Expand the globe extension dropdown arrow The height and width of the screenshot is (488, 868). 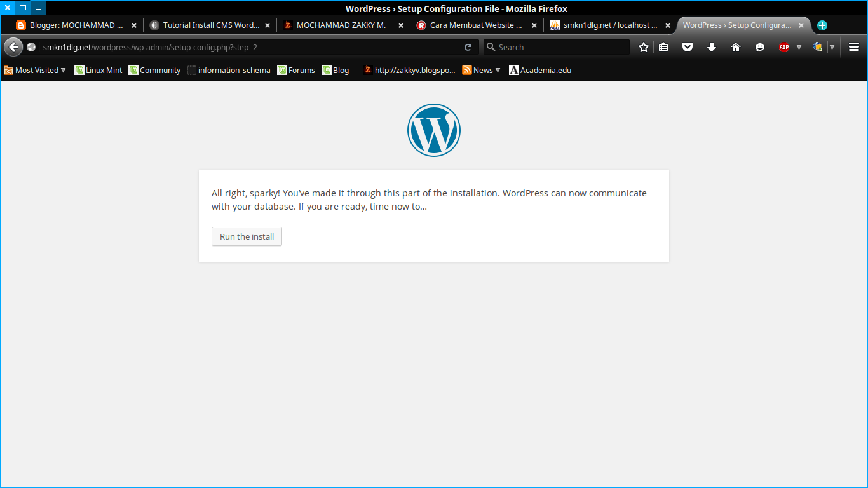(x=832, y=47)
